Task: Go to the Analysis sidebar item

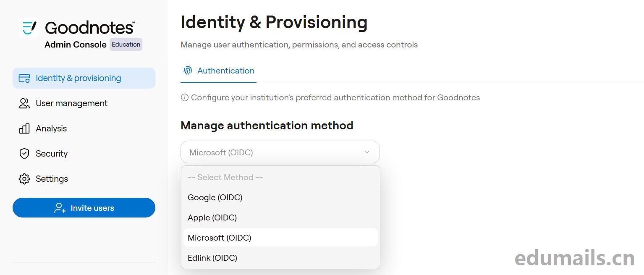Action: tap(51, 128)
